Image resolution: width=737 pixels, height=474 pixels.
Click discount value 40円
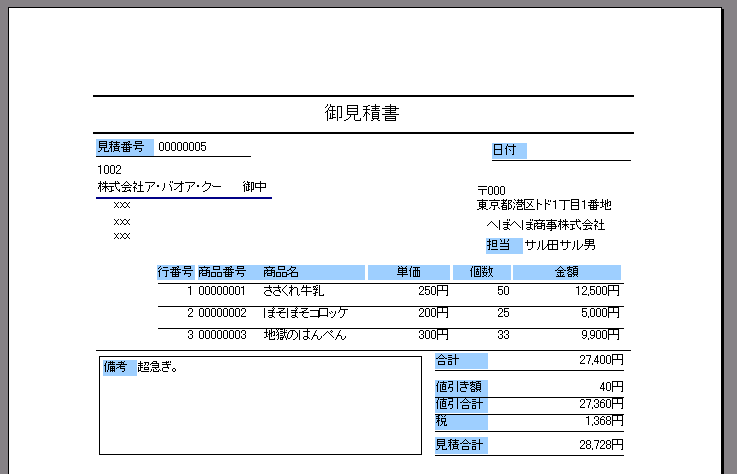[611, 387]
